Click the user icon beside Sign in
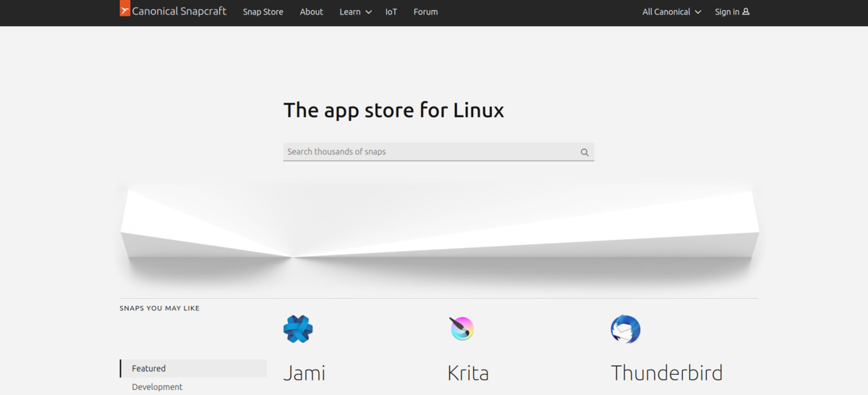This screenshot has width=868, height=395. pos(746,12)
